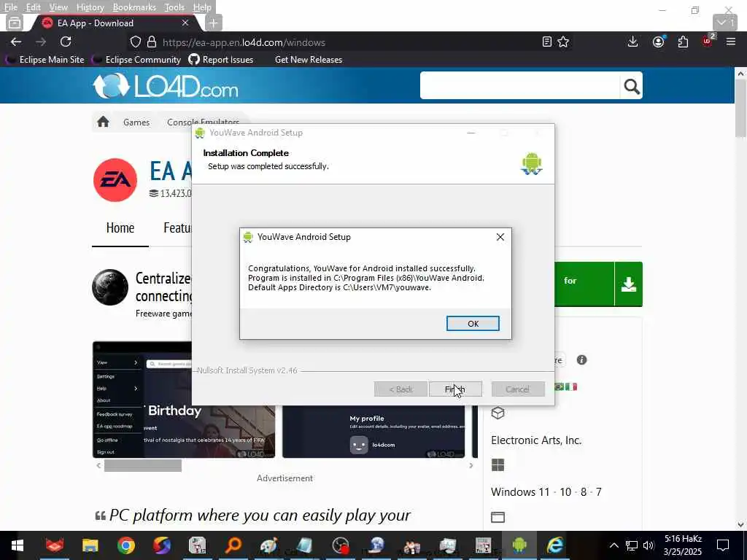This screenshot has height=560, width=747.
Task: Open the extensions puzzle icon
Action: [x=683, y=42]
